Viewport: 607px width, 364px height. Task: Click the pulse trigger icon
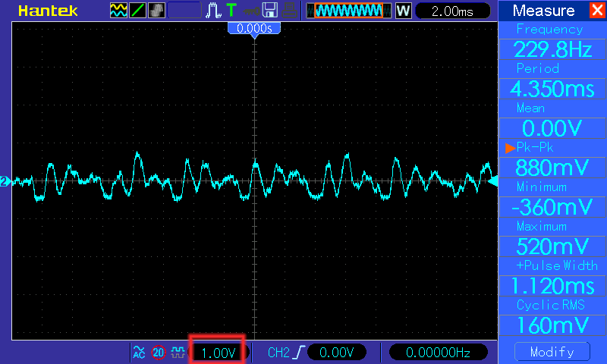(x=213, y=11)
